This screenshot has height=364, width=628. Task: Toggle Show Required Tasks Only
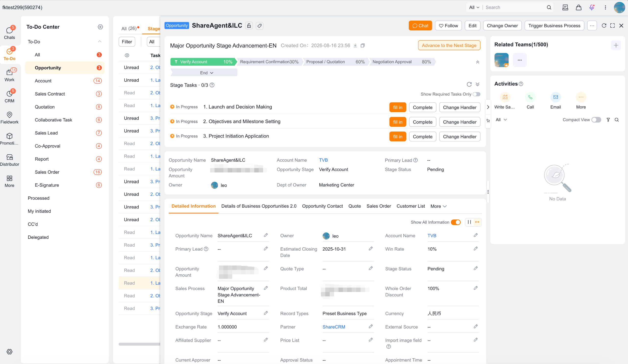click(x=476, y=94)
